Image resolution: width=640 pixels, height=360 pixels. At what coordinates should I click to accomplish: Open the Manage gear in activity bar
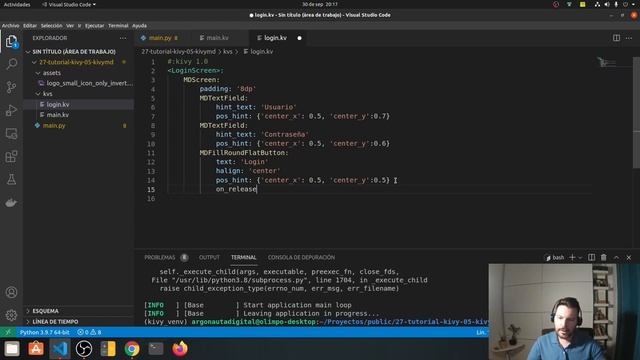pyautogui.click(x=11, y=315)
